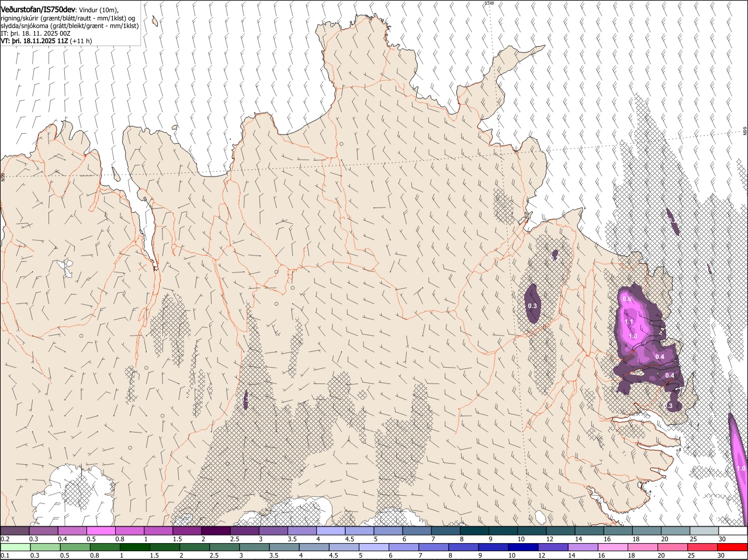The height and width of the screenshot is (560, 748).
Task: Click the 15W longitude label on the map
Action: pos(489,3)
